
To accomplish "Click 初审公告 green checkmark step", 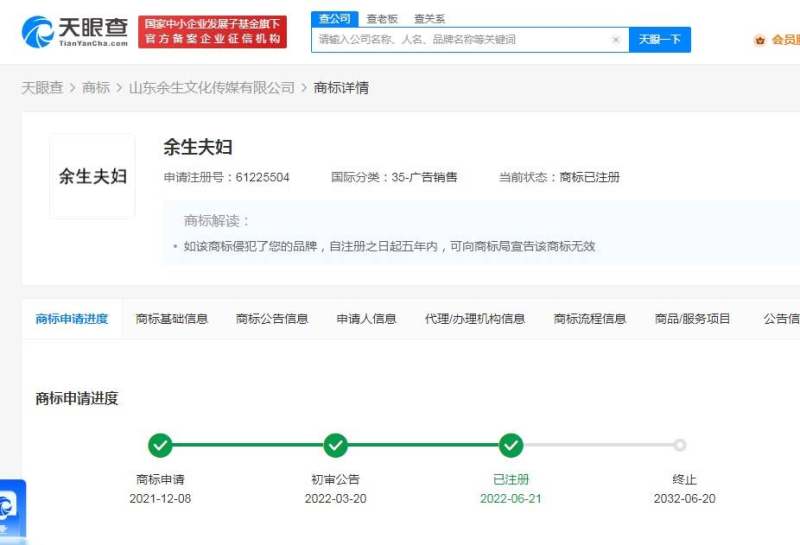I will pyautogui.click(x=335, y=445).
